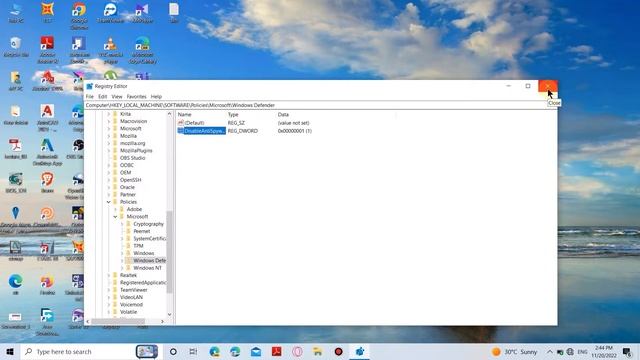Select the Windows Defender key
Screen dimensions: 640x360
pyautogui.click(x=149, y=260)
